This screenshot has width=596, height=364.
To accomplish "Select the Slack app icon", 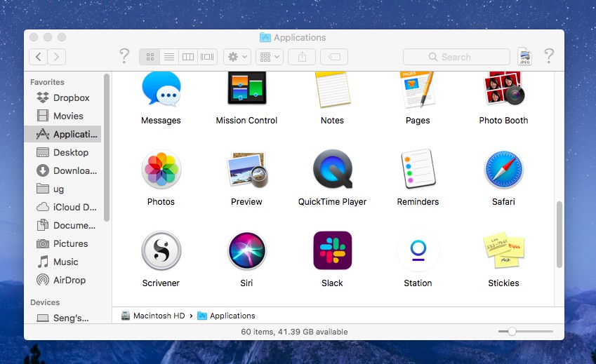I will pyautogui.click(x=333, y=250).
